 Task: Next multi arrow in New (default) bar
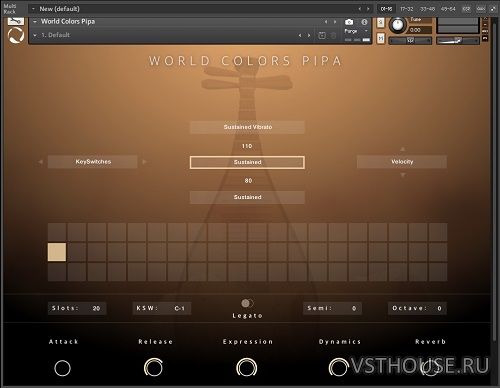[368, 9]
